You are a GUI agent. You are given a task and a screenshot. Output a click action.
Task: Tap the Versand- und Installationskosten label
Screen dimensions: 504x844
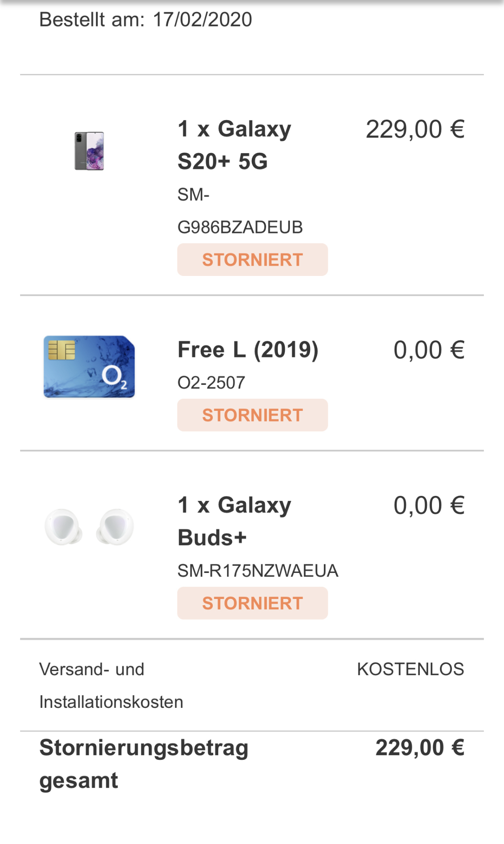(111, 685)
